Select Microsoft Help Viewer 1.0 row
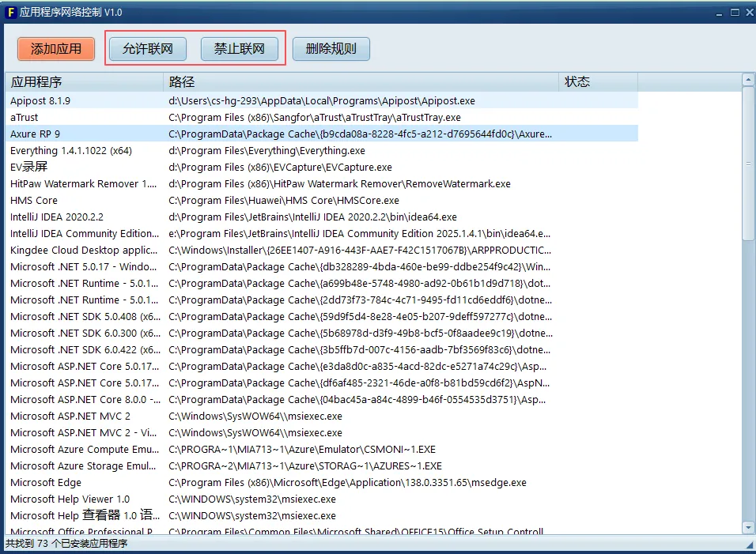This screenshot has width=756, height=554. point(322,499)
